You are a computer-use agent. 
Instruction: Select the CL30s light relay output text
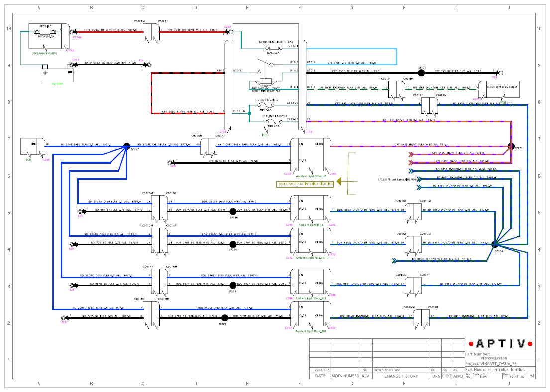pos(502,87)
